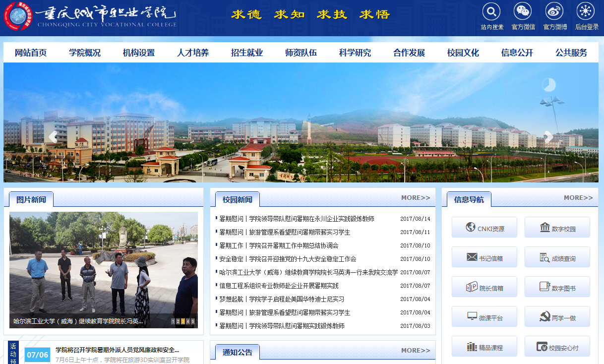Open the official Weibo icon

click(554, 11)
